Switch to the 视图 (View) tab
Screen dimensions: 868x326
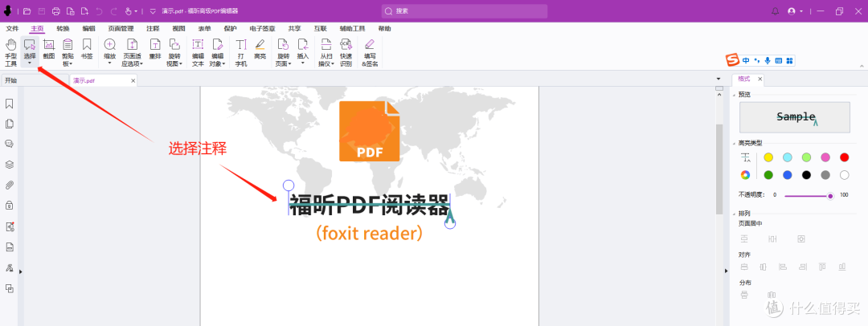pyautogui.click(x=178, y=29)
